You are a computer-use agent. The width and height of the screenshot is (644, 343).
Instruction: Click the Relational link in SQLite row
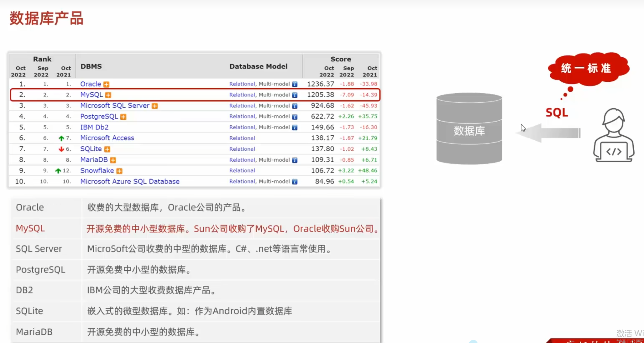pos(242,149)
